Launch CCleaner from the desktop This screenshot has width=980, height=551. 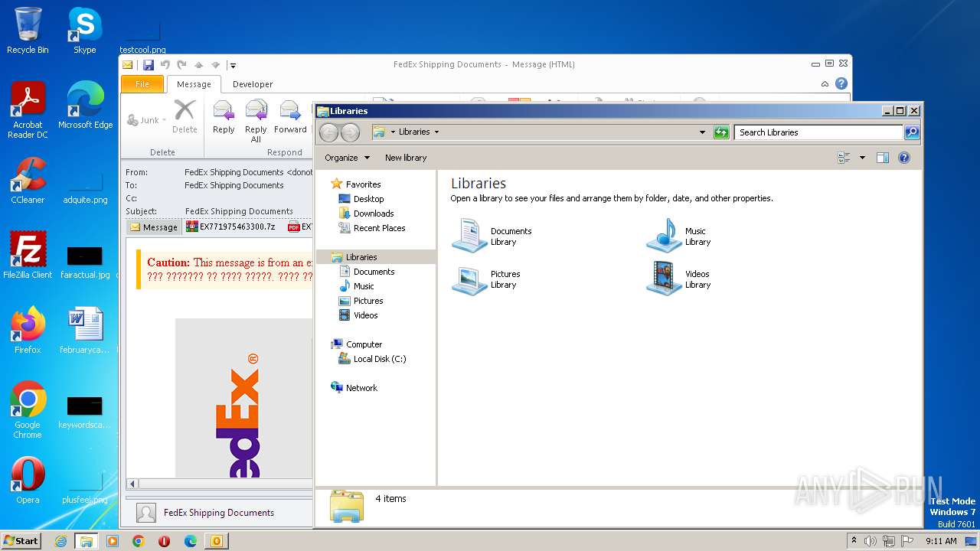point(28,181)
